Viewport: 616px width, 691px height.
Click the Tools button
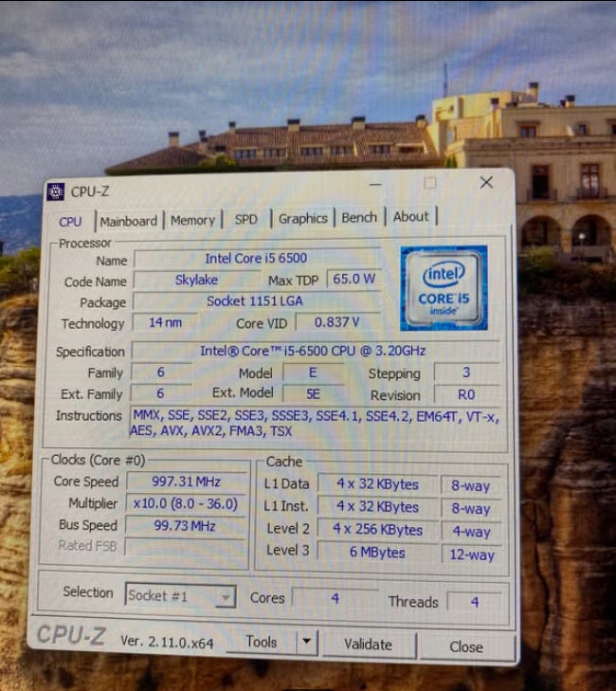262,642
